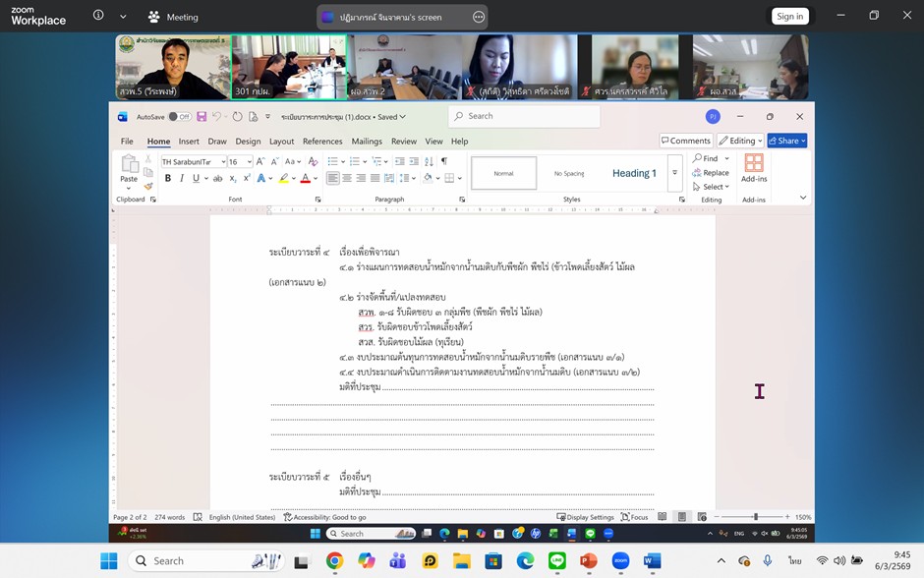Click the font color icon
924x578 pixels.
(305, 178)
